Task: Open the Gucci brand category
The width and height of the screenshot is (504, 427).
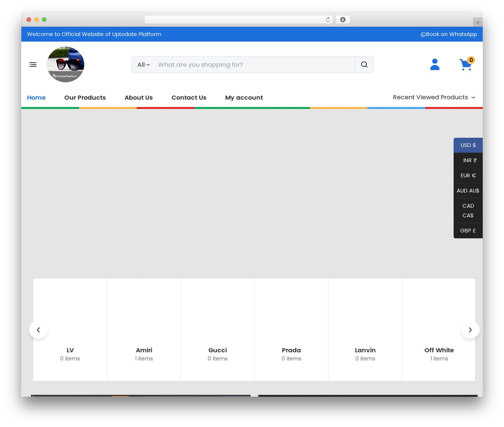Action: pyautogui.click(x=218, y=330)
